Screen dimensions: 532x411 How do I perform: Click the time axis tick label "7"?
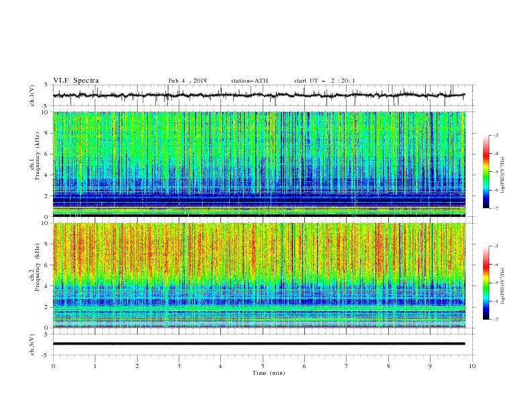[347, 366]
